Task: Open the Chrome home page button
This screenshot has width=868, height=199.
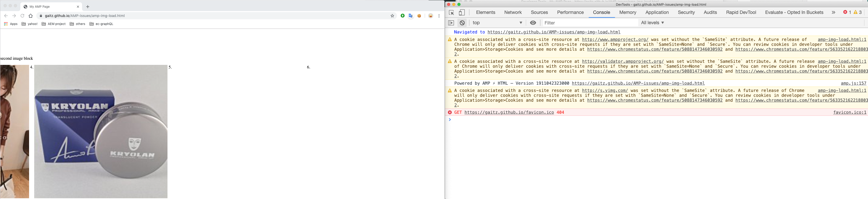Action: 31,16
